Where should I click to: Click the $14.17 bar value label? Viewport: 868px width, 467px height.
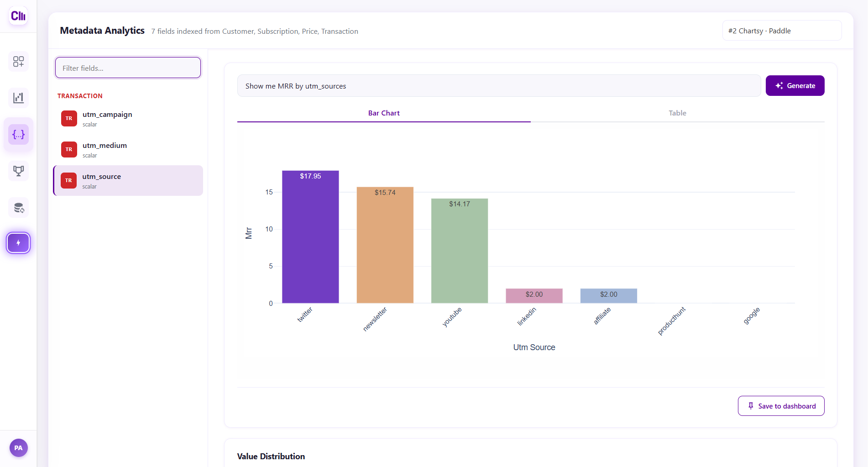pyautogui.click(x=460, y=204)
